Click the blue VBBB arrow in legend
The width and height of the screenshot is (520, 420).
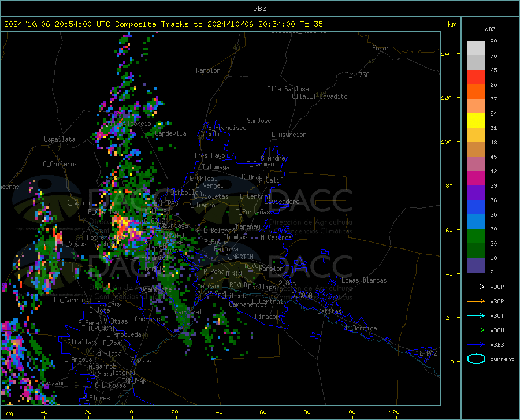pyautogui.click(x=476, y=345)
